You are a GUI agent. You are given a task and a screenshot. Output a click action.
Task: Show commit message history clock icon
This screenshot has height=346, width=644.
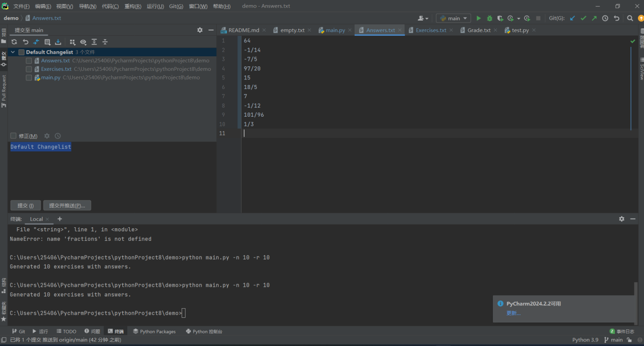pyautogui.click(x=58, y=136)
